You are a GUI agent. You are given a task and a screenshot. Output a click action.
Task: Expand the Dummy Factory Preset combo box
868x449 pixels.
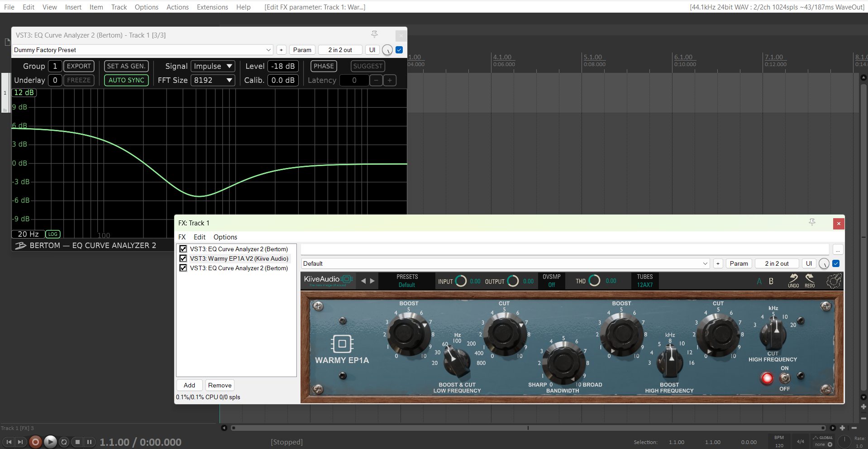pos(268,50)
